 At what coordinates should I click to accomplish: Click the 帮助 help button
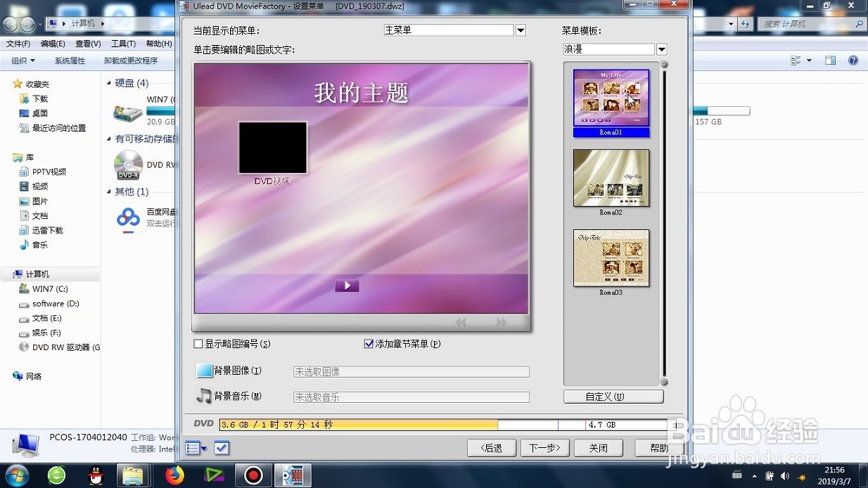pos(659,447)
